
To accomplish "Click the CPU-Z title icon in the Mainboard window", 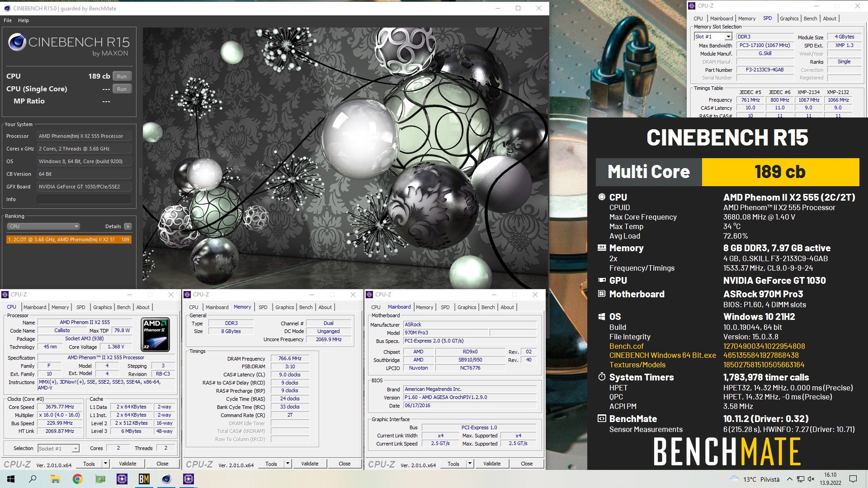I will (x=370, y=295).
